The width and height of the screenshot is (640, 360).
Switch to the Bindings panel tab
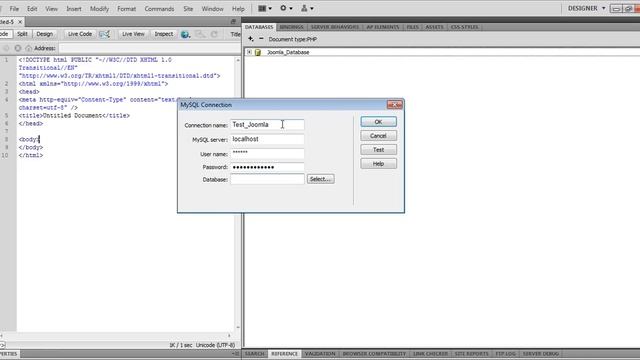coord(291,27)
